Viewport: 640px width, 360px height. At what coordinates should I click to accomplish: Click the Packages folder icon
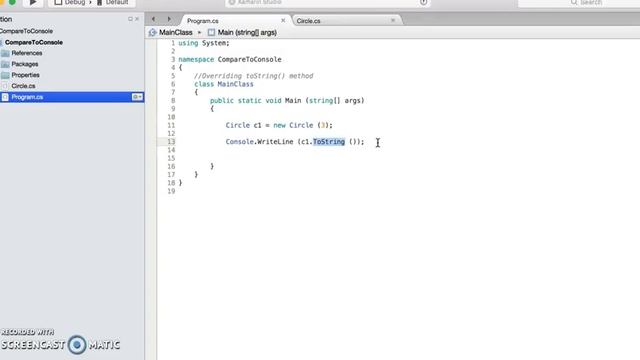[5, 64]
